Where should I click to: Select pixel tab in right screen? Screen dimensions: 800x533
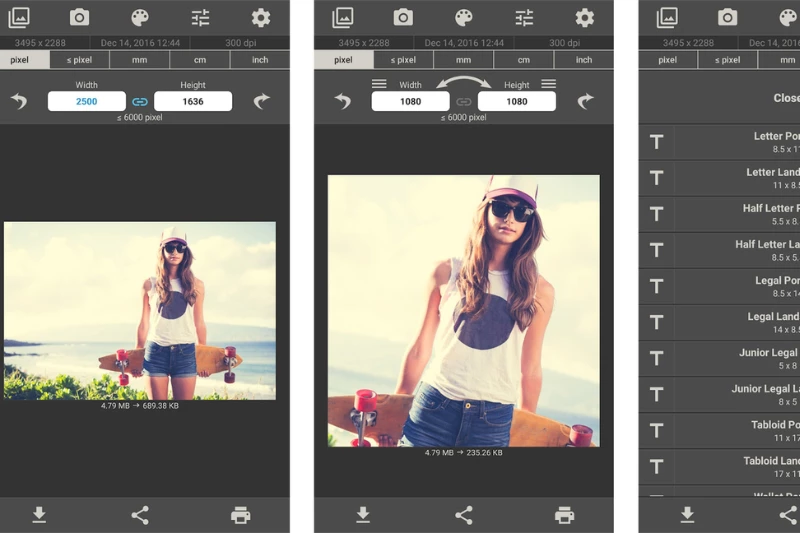click(x=667, y=60)
